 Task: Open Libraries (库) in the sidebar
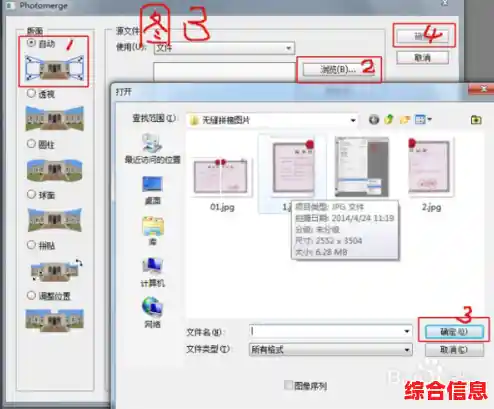point(152,231)
